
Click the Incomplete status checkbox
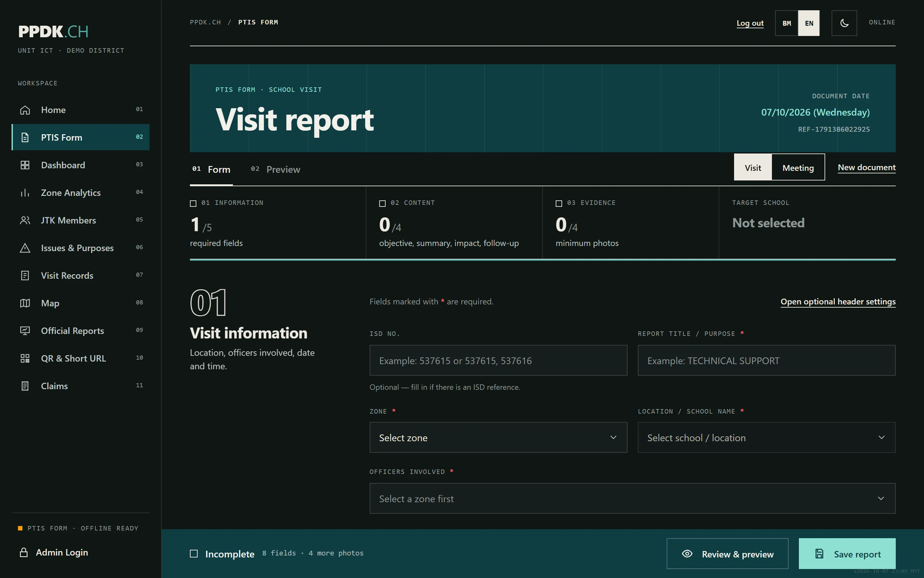click(x=194, y=554)
